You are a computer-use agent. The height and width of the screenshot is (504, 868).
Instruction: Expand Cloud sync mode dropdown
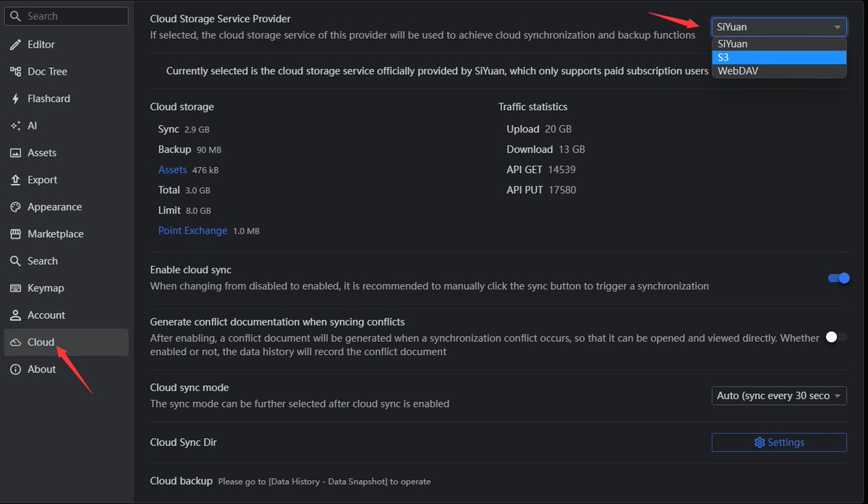point(779,396)
